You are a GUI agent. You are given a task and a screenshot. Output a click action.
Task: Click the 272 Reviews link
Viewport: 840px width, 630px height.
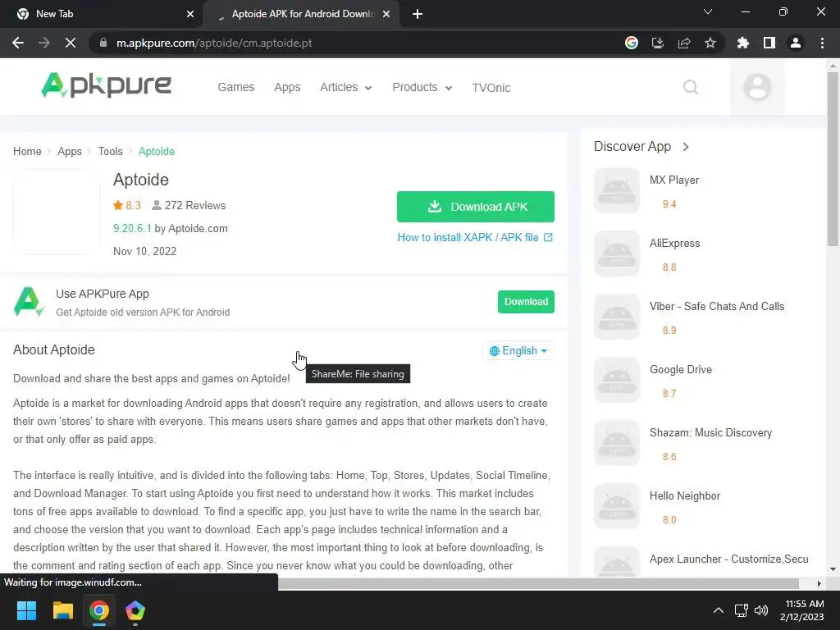pyautogui.click(x=189, y=205)
